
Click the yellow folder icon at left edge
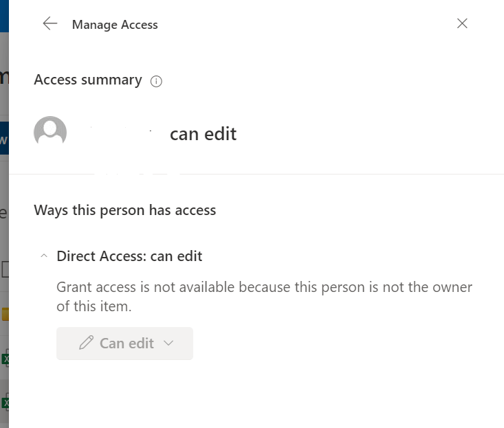click(3, 315)
